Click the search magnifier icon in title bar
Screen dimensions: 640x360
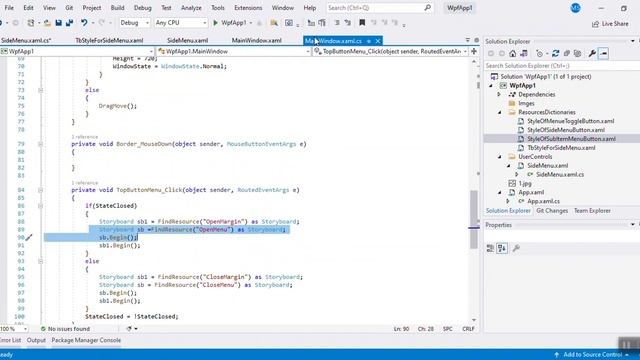427,7
